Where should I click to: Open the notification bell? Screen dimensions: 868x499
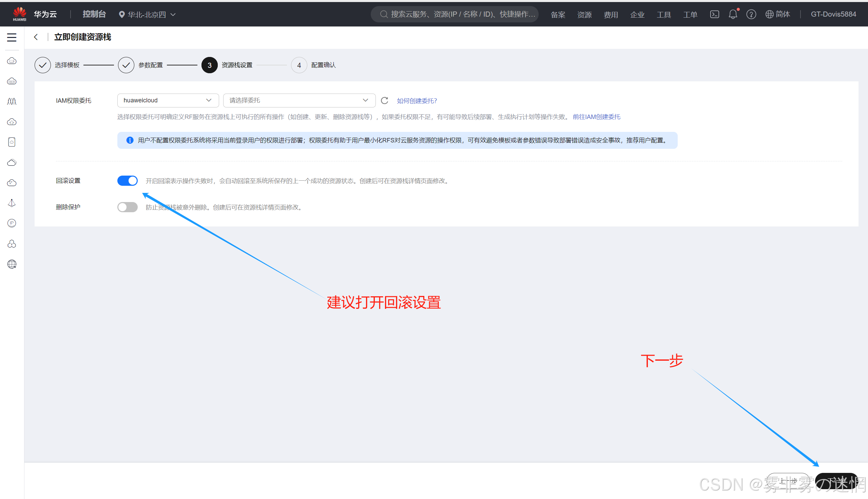click(x=733, y=14)
